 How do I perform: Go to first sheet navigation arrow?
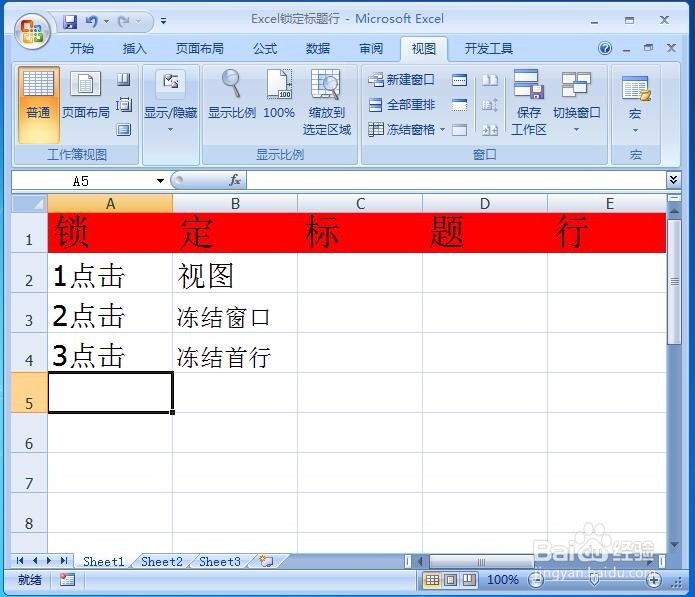pyautogui.click(x=20, y=561)
